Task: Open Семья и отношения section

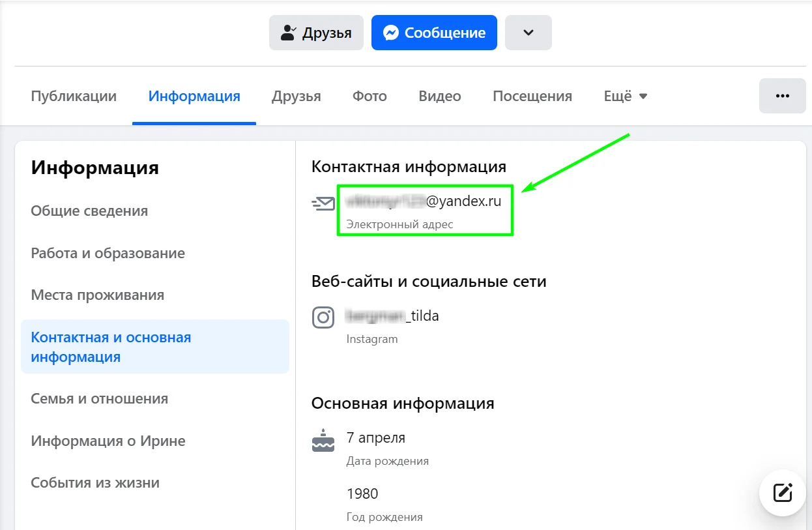Action: [x=99, y=398]
